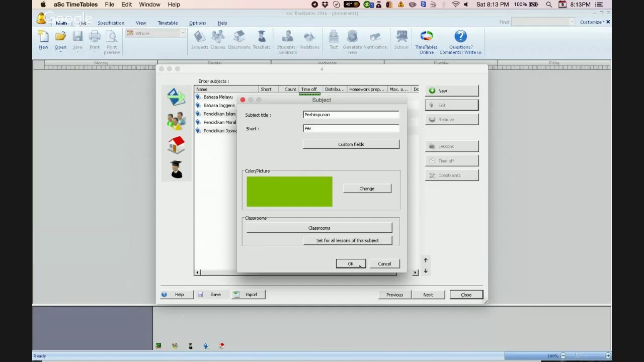Click the Subject title input field

(351, 115)
